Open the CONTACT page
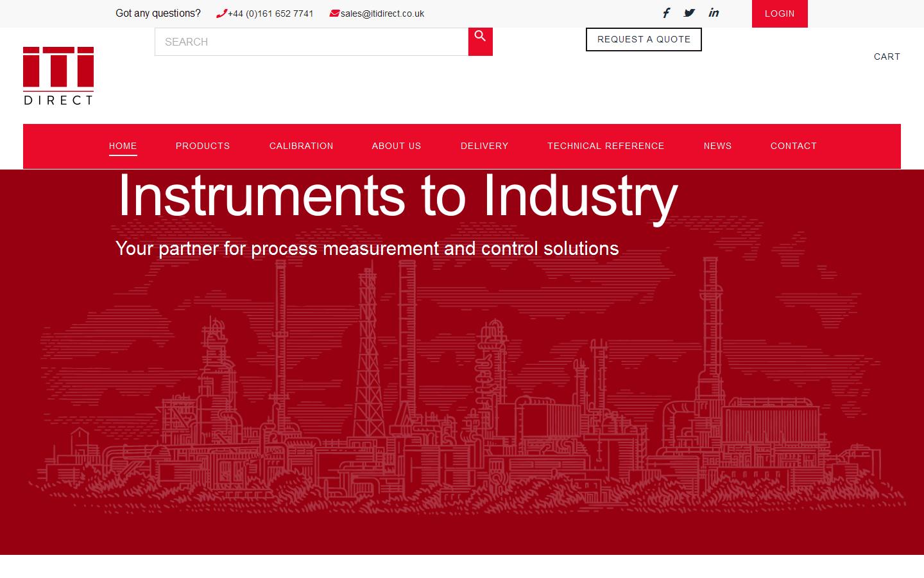This screenshot has height=578, width=924. point(794,146)
